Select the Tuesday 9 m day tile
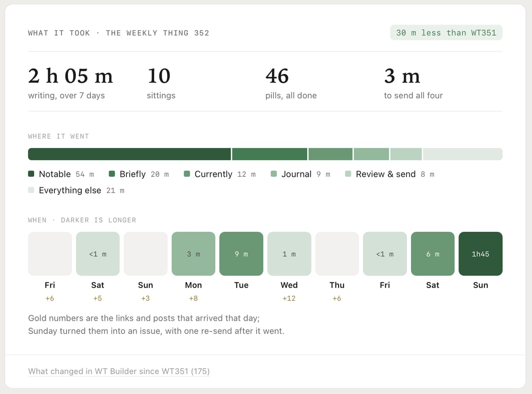 tap(241, 254)
